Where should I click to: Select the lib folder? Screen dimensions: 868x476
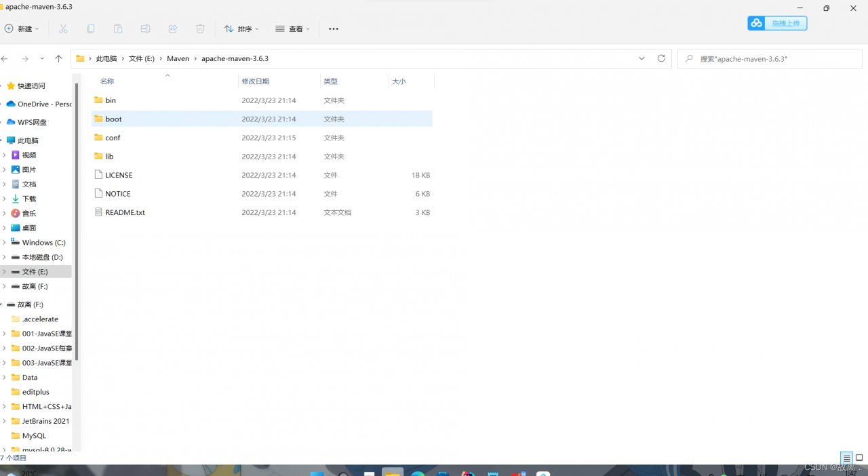tap(262, 157)
